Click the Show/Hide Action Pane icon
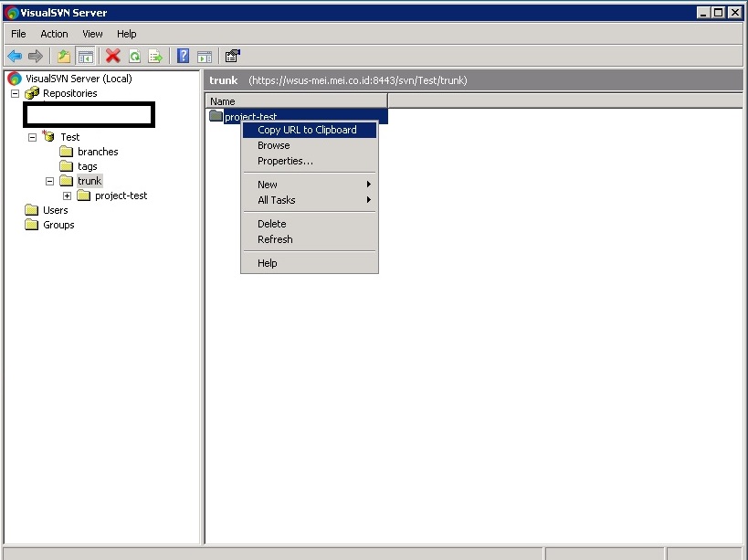 pos(204,56)
